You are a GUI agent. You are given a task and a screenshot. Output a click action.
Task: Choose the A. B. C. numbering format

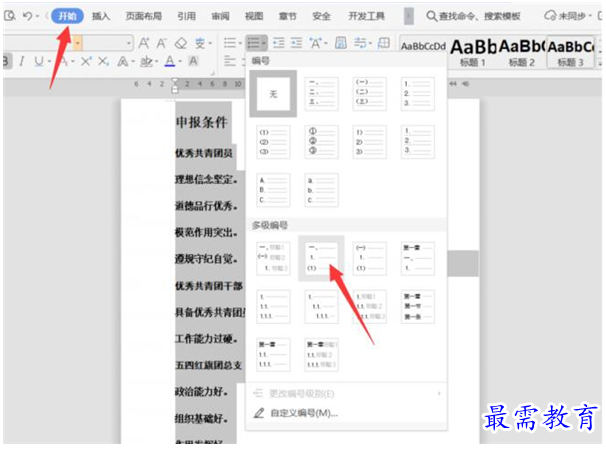click(273, 190)
